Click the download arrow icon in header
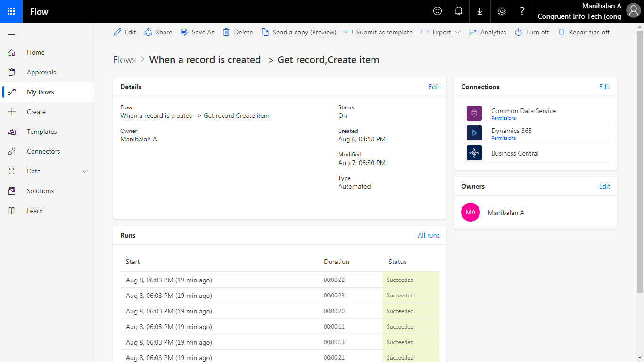Image resolution: width=644 pixels, height=362 pixels. click(480, 11)
